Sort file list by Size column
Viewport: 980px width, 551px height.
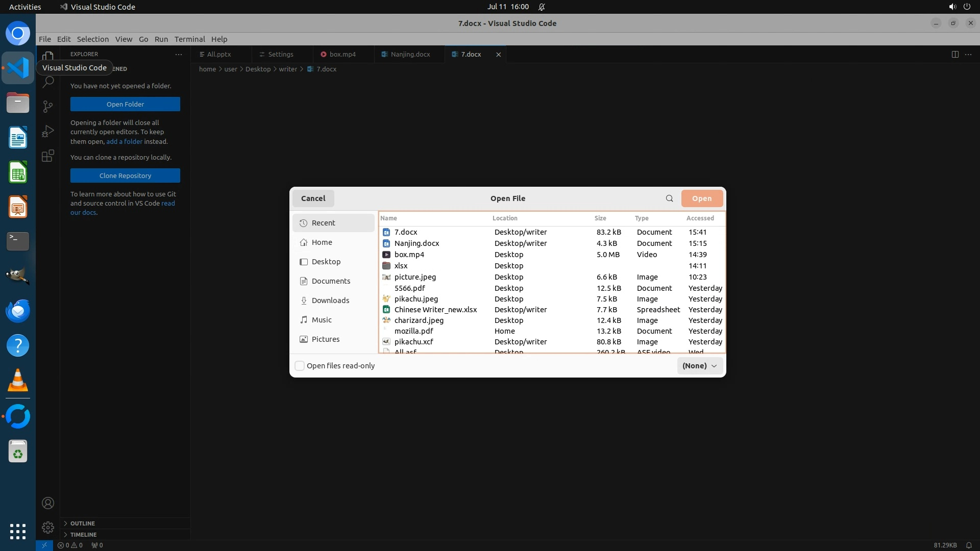(x=600, y=218)
